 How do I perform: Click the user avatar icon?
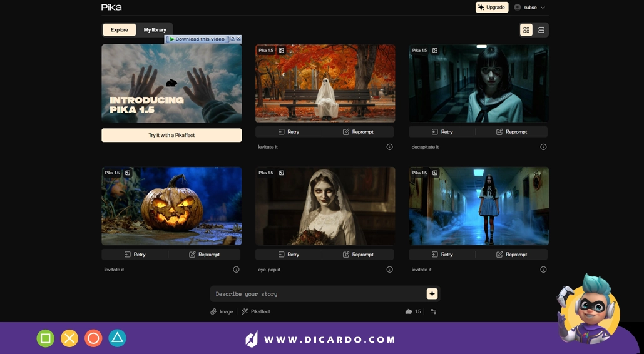click(x=518, y=8)
